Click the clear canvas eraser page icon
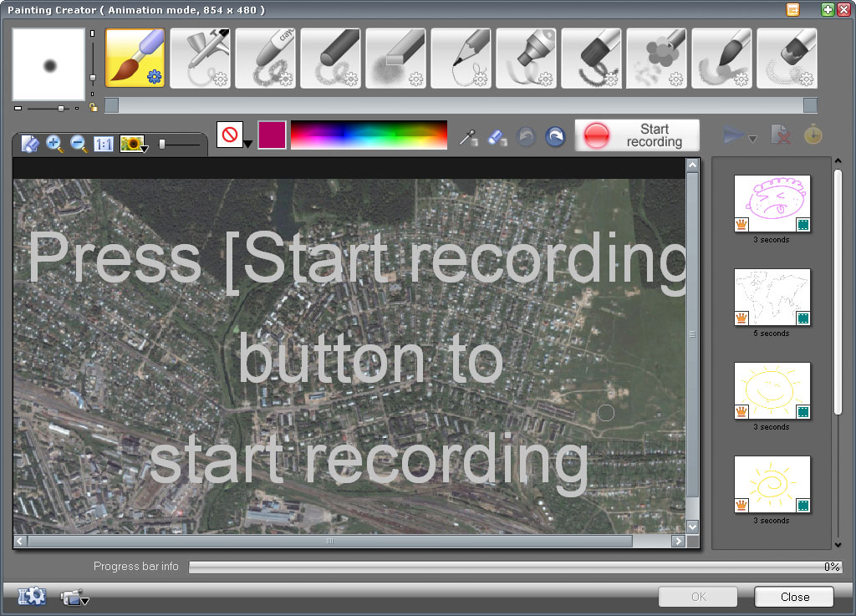Image resolution: width=856 pixels, height=616 pixels. click(x=30, y=144)
